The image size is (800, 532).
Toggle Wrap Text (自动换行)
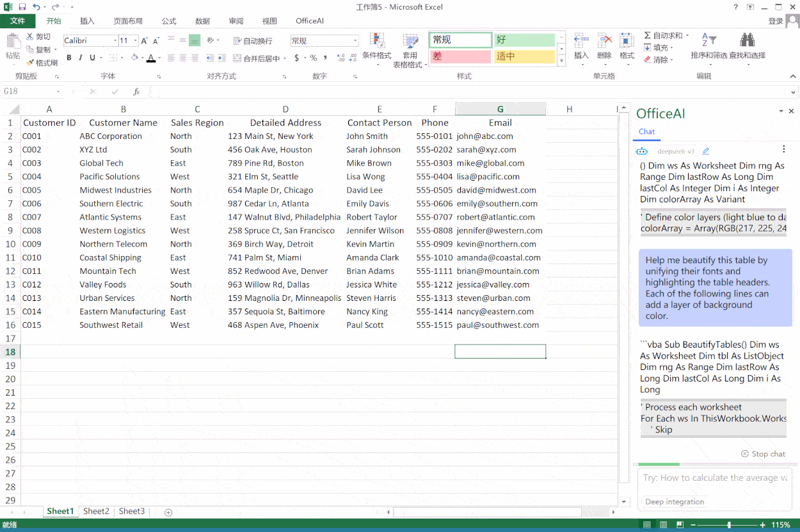tap(253, 41)
